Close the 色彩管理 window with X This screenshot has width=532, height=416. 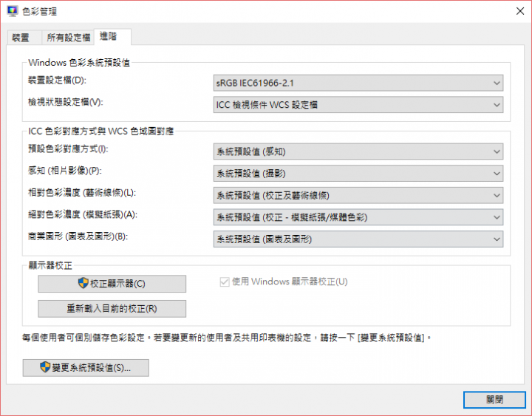pos(519,11)
